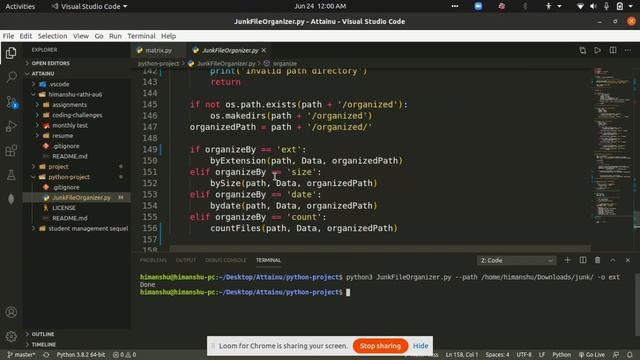This screenshot has width=640, height=360.
Task: Open the Terminal menu
Action: [141, 36]
